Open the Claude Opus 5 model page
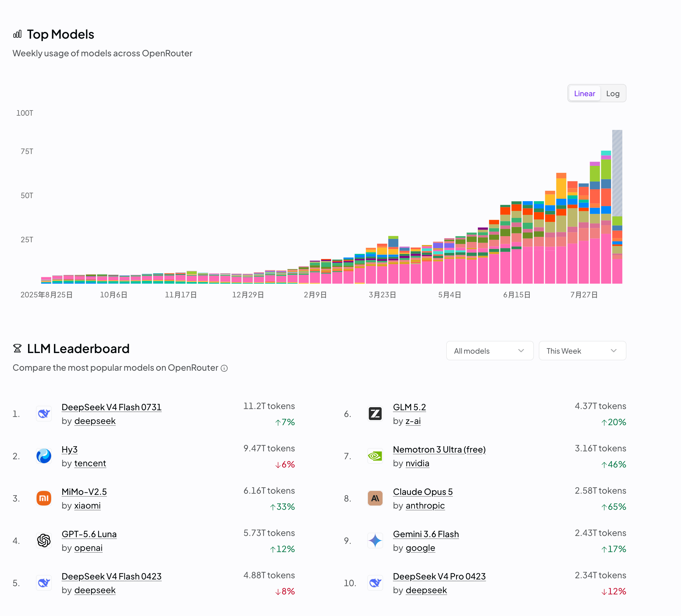The width and height of the screenshot is (681, 616). point(423,492)
